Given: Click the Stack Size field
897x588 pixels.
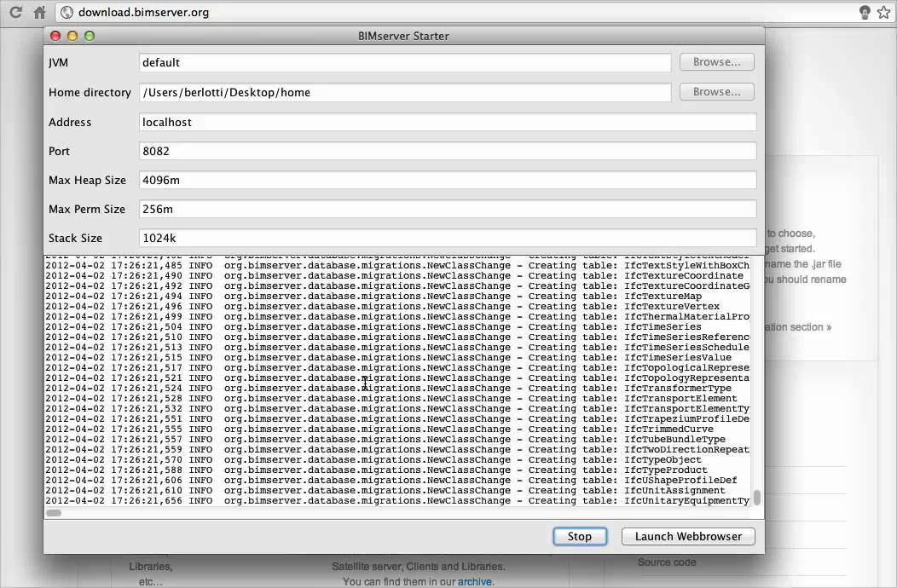Looking at the screenshot, I should [x=448, y=238].
